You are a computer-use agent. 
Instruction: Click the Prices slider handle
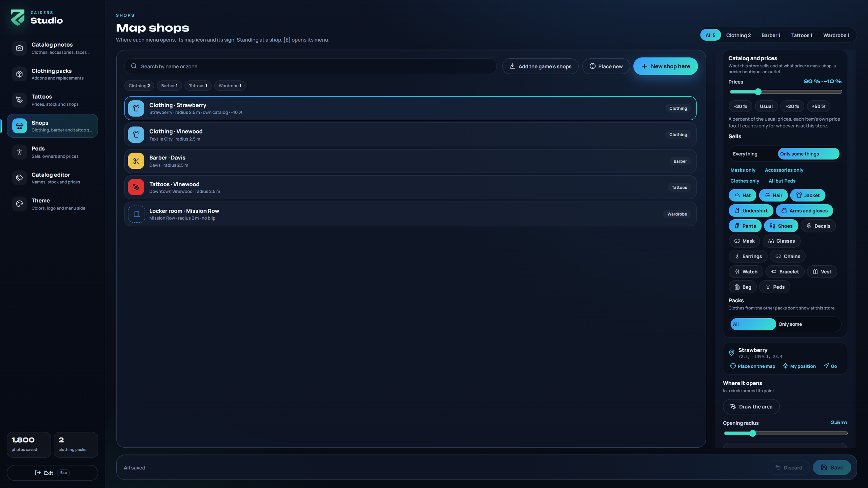pyautogui.click(x=758, y=92)
